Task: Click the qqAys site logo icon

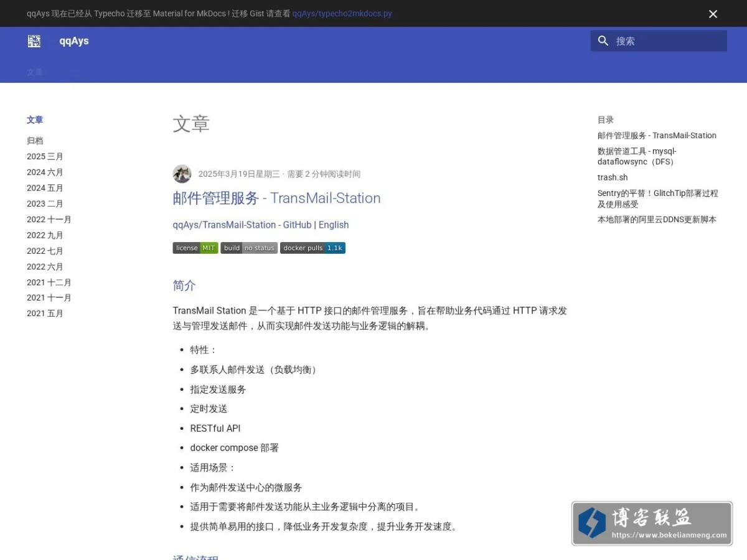Action: click(x=34, y=41)
